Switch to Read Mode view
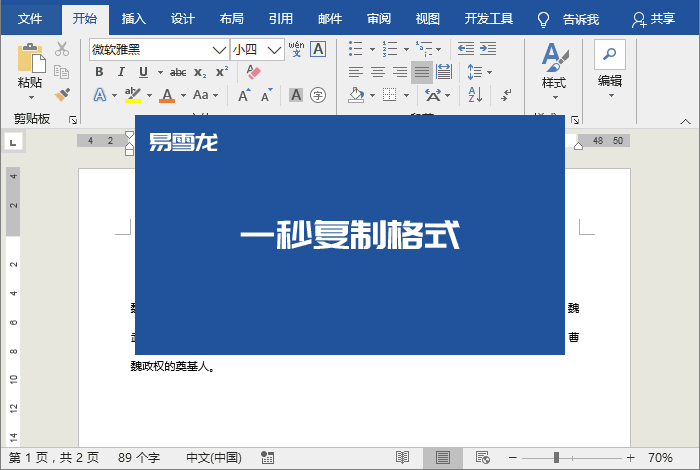700x470 pixels. click(x=403, y=458)
